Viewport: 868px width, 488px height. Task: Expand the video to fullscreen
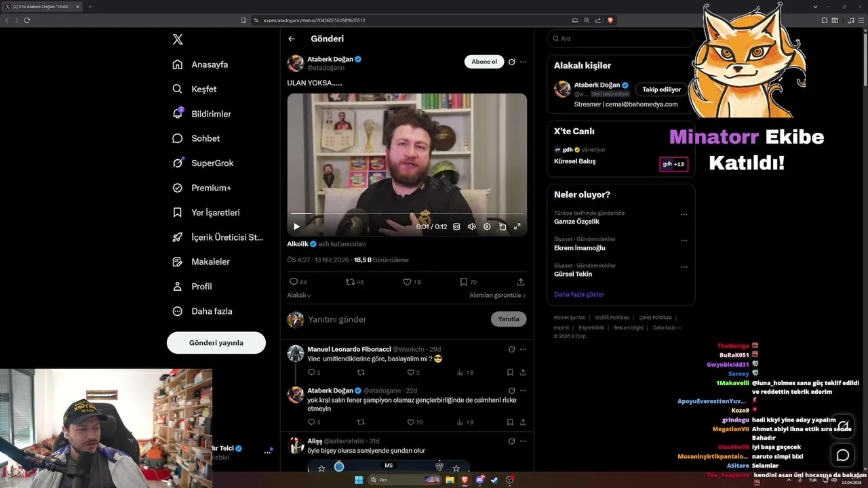tap(517, 226)
